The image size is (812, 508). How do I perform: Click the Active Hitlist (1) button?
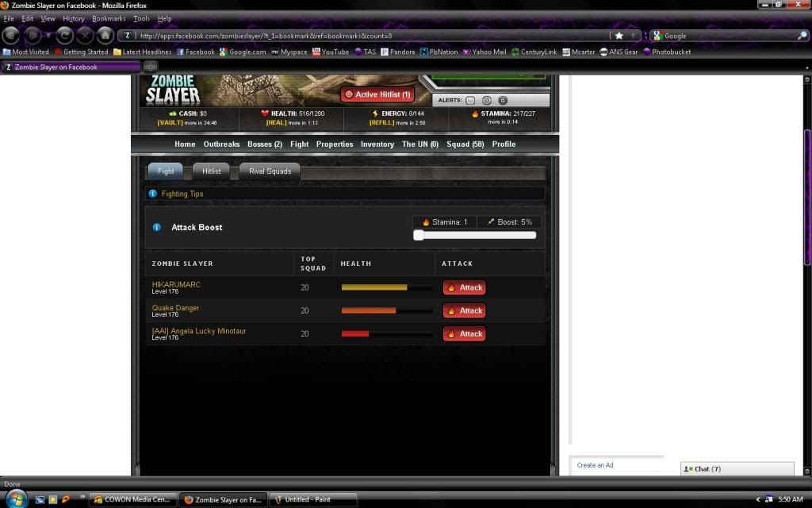point(377,94)
